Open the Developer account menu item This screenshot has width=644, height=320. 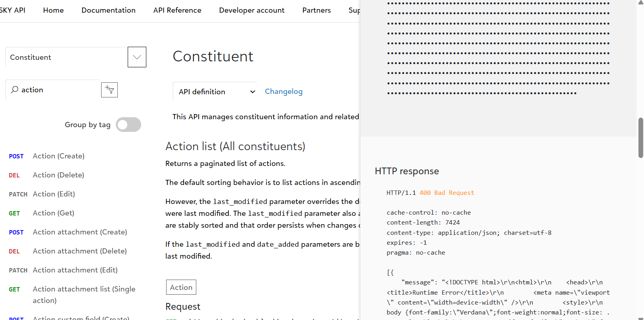[x=252, y=10]
